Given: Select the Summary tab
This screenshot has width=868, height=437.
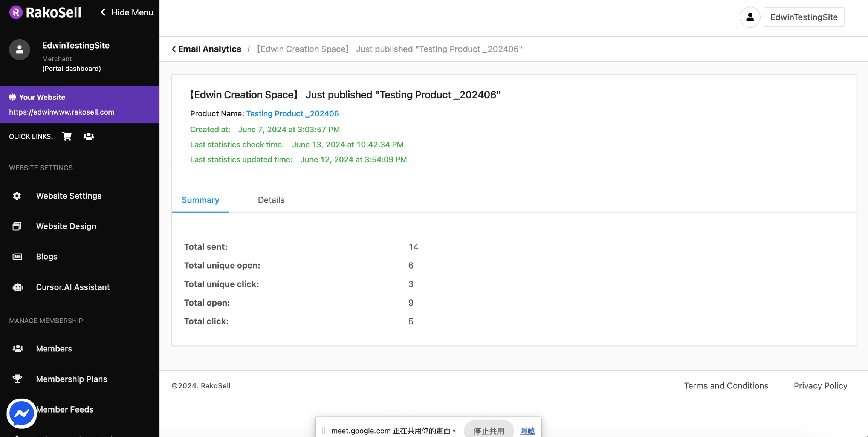Looking at the screenshot, I should 200,200.
